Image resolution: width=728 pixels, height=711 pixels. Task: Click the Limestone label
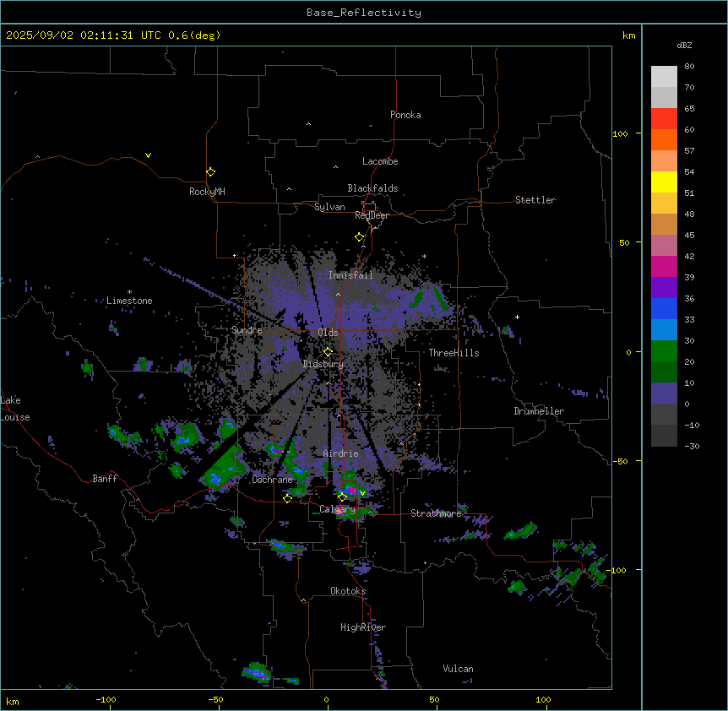click(x=129, y=301)
